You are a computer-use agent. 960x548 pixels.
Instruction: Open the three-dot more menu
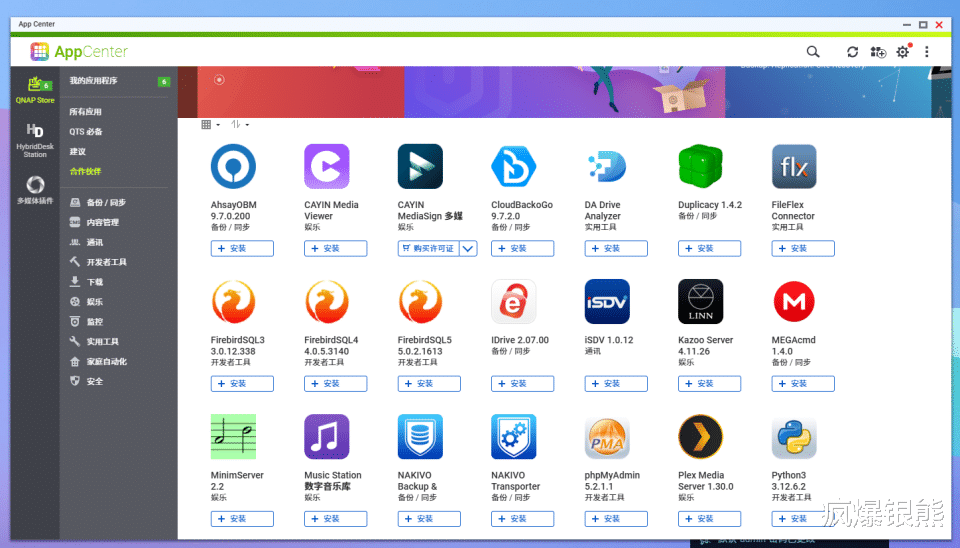coord(927,52)
